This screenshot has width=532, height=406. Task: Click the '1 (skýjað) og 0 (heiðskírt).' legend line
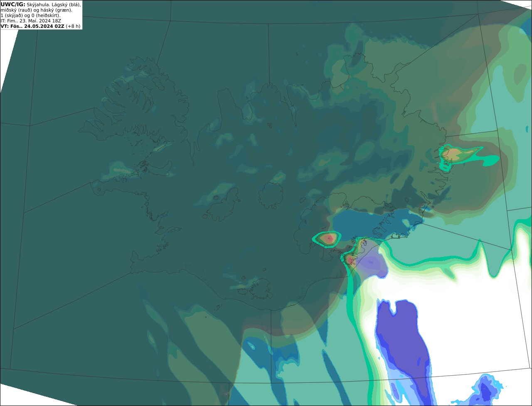point(31,15)
